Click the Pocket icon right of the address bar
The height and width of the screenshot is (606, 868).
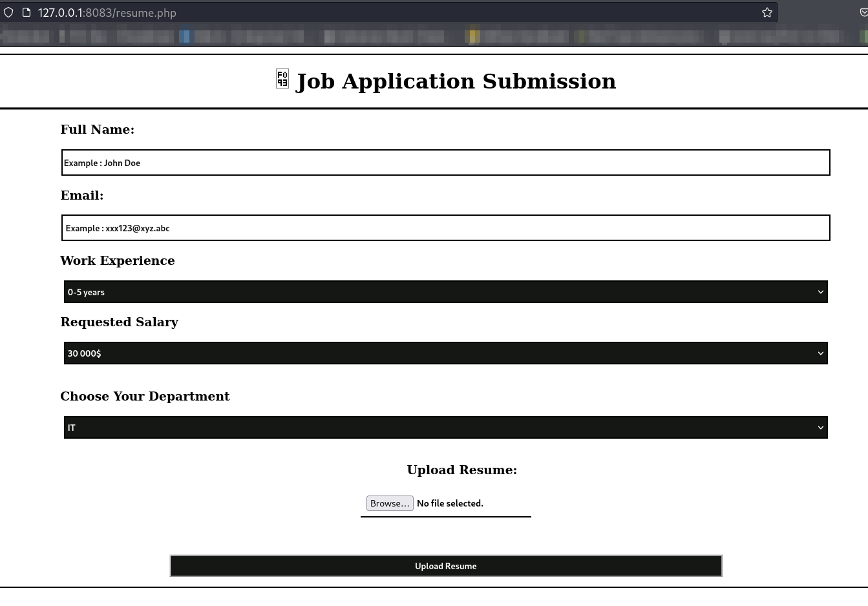(863, 12)
